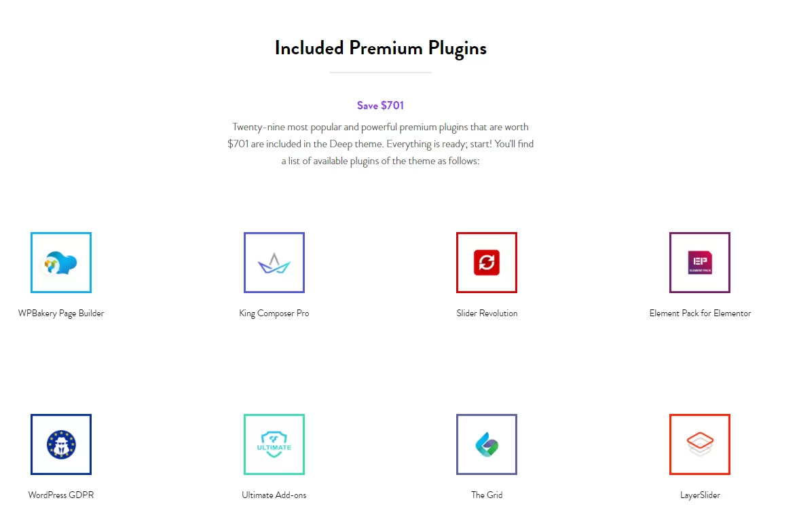Select the Ultimate Add-ons shield icon
Viewport: 799px width, 532px height.
click(x=274, y=444)
